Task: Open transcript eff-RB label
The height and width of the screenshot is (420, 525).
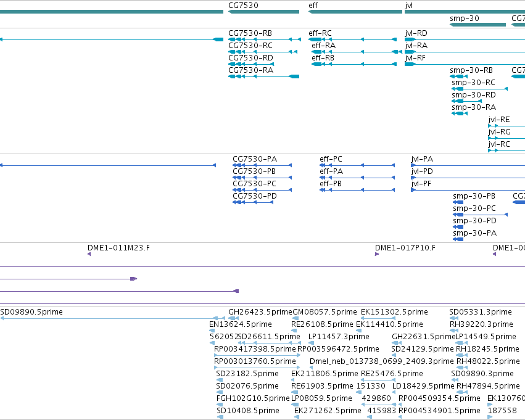Action: tap(323, 58)
